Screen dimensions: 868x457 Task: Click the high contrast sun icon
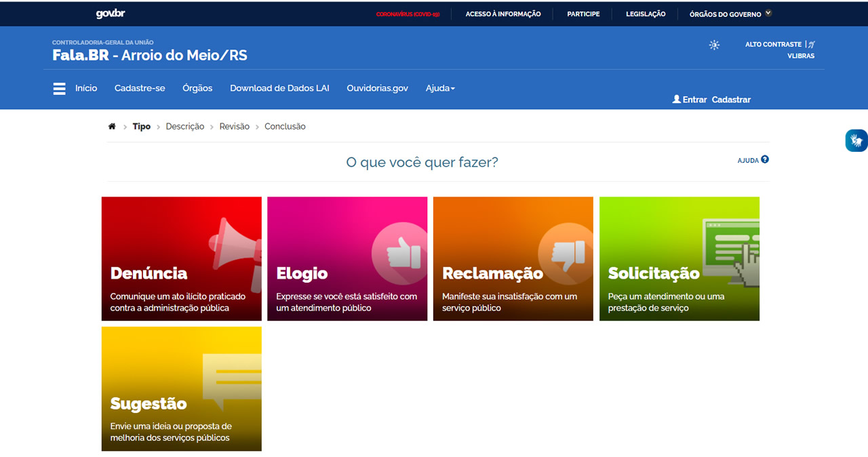click(x=713, y=45)
